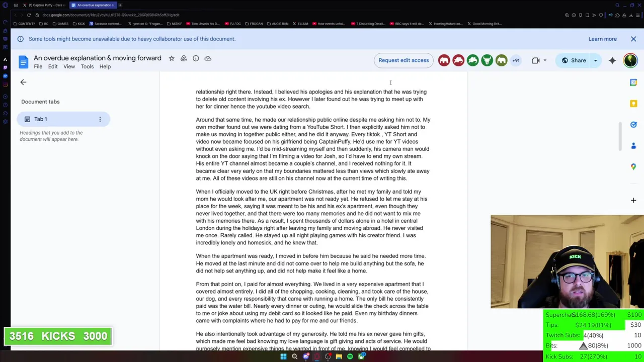Click the move-to-folder icon by the title

click(184, 58)
